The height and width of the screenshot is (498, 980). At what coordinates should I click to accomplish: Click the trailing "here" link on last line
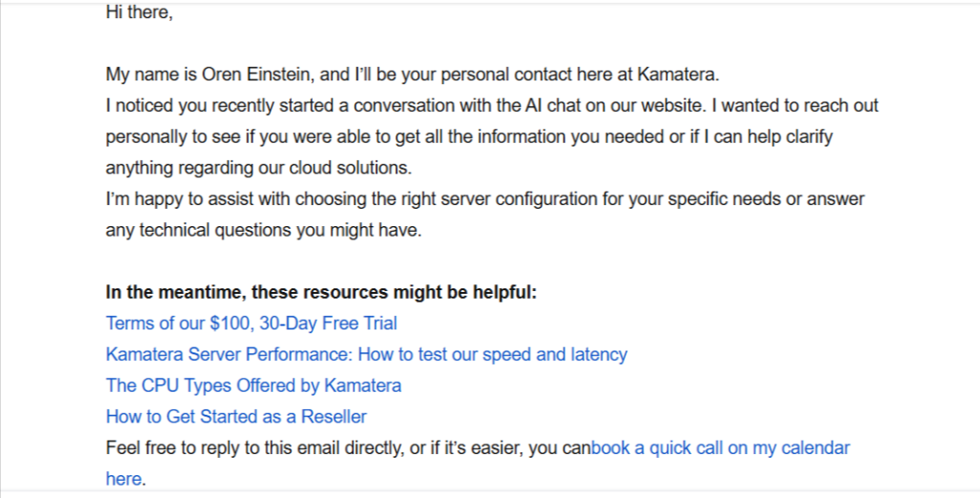pos(123,479)
